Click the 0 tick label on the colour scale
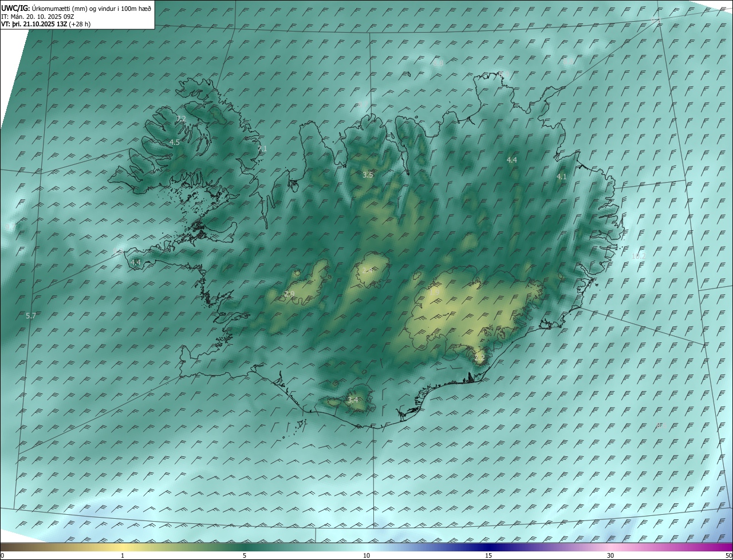733x560 pixels. click(x=2, y=555)
